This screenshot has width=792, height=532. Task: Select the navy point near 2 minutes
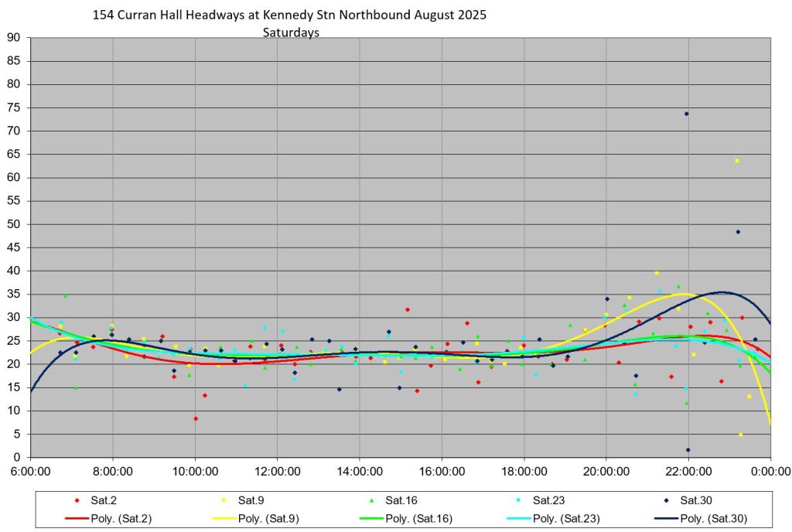tap(688, 450)
